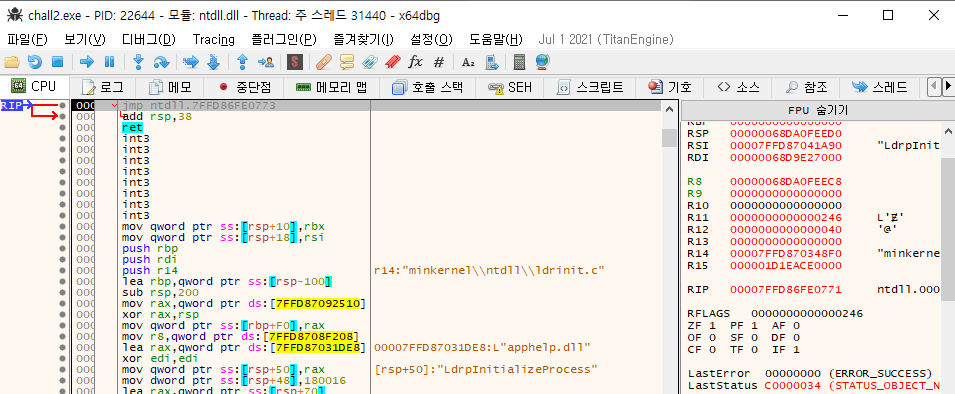Step into with the down-arrow icon
955x394 pixels.
point(138,62)
